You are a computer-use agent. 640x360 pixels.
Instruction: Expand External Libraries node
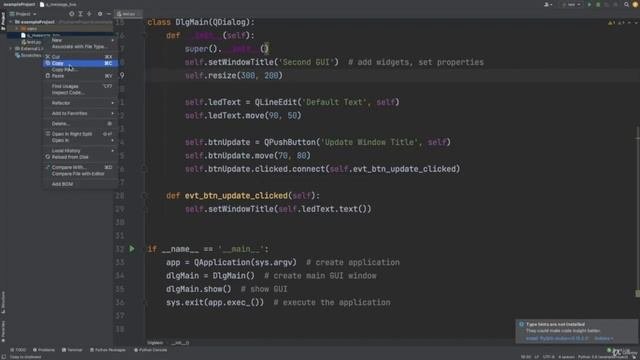tap(11, 49)
